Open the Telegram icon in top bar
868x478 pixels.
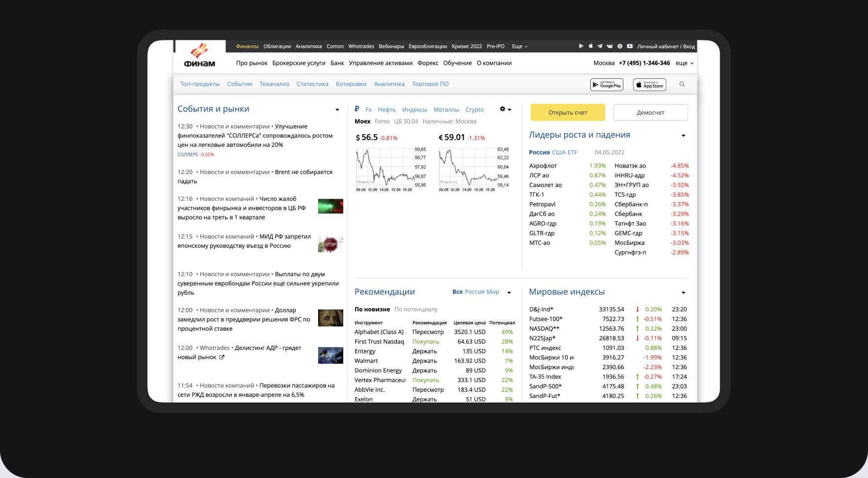tap(600, 46)
